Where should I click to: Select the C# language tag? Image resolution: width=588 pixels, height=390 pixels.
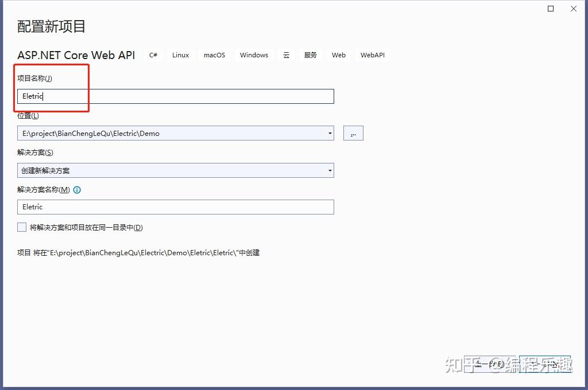point(153,54)
